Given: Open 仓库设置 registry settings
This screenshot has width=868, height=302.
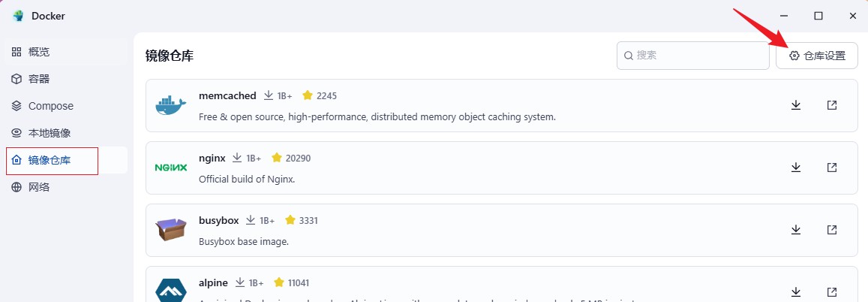Looking at the screenshot, I should tap(817, 56).
